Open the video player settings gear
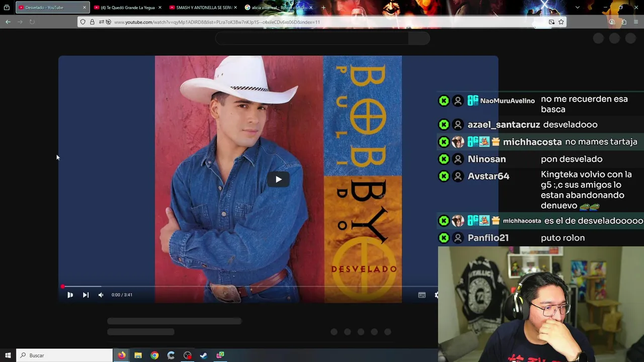Image resolution: width=644 pixels, height=362 pixels. (436, 295)
